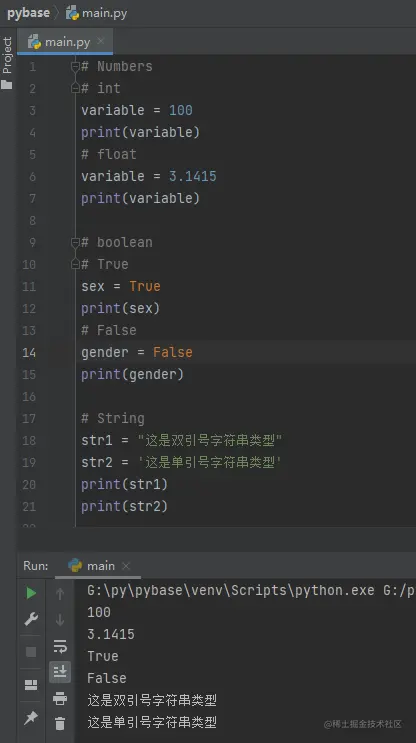Viewport: 416px width, 743px height.
Task: Open run configuration wrench icon
Action: [31, 618]
